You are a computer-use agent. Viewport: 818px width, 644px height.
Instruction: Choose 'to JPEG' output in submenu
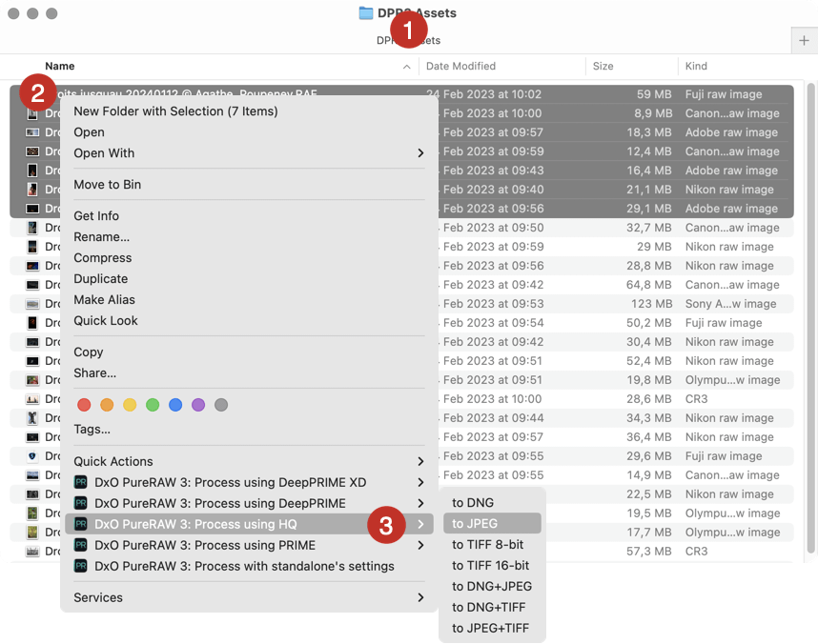coord(492,524)
